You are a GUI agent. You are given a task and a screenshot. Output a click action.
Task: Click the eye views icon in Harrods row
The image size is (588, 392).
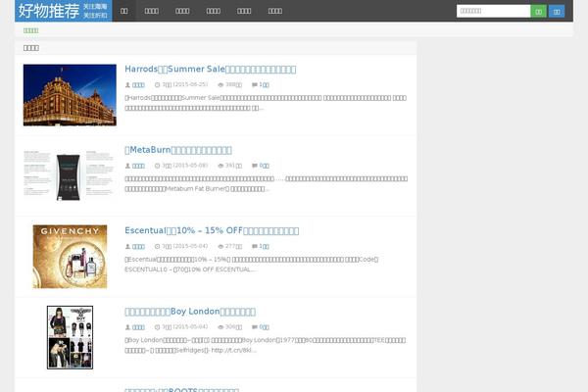coord(220,85)
